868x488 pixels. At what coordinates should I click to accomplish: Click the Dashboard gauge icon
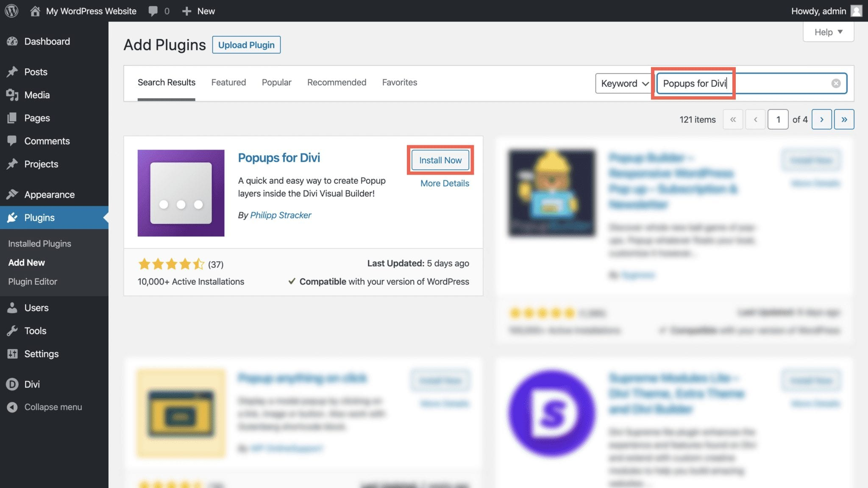[12, 41]
